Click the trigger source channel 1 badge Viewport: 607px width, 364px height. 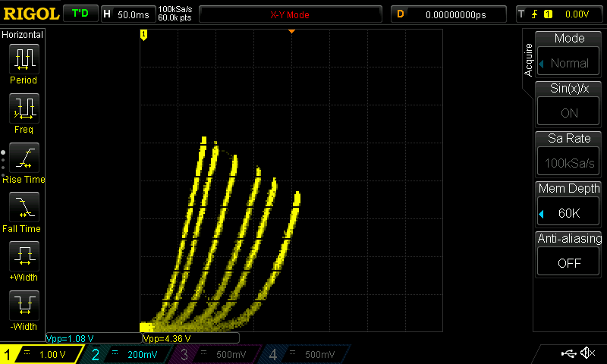coord(548,14)
